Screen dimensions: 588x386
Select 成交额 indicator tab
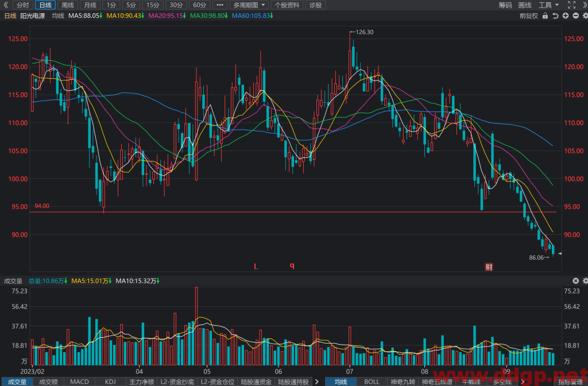coord(48,381)
